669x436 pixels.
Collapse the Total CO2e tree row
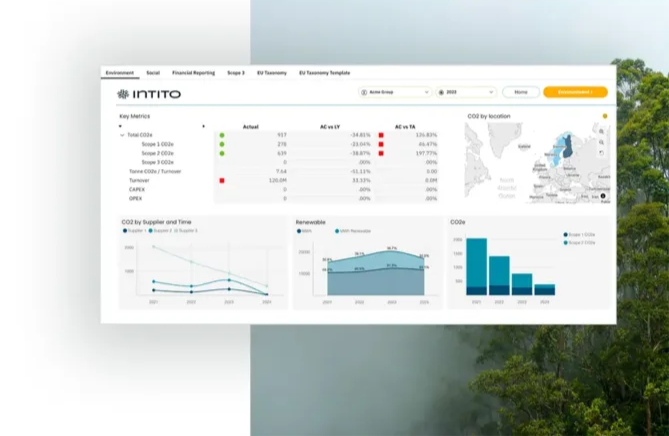(122, 135)
